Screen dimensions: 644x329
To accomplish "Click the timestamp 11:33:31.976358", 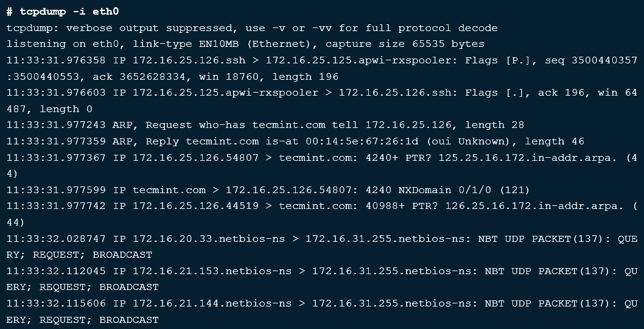I will pyautogui.click(x=56, y=60).
